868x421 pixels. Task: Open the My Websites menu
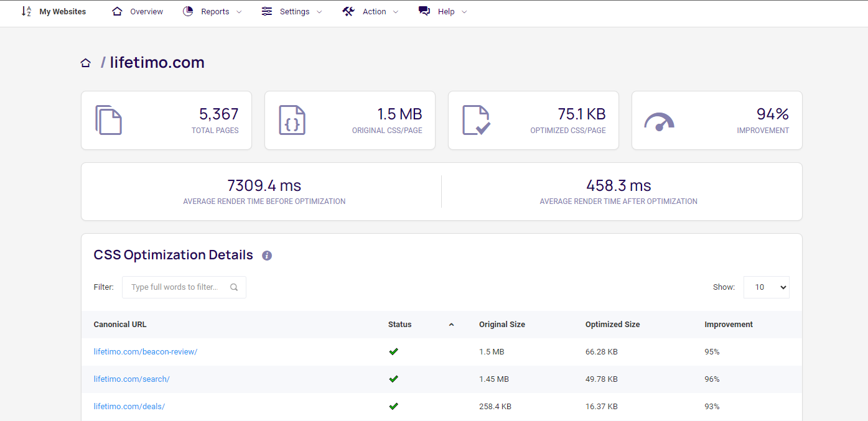pos(62,11)
